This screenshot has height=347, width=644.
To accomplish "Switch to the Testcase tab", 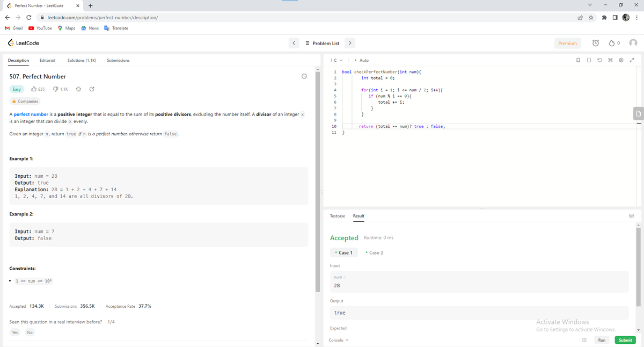I will pyautogui.click(x=337, y=216).
